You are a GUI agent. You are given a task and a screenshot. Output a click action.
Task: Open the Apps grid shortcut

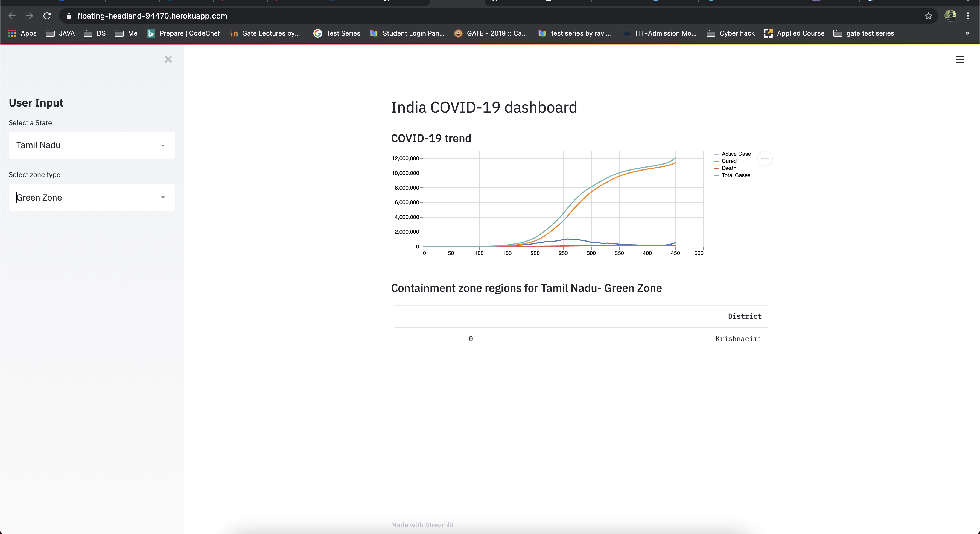(22, 33)
